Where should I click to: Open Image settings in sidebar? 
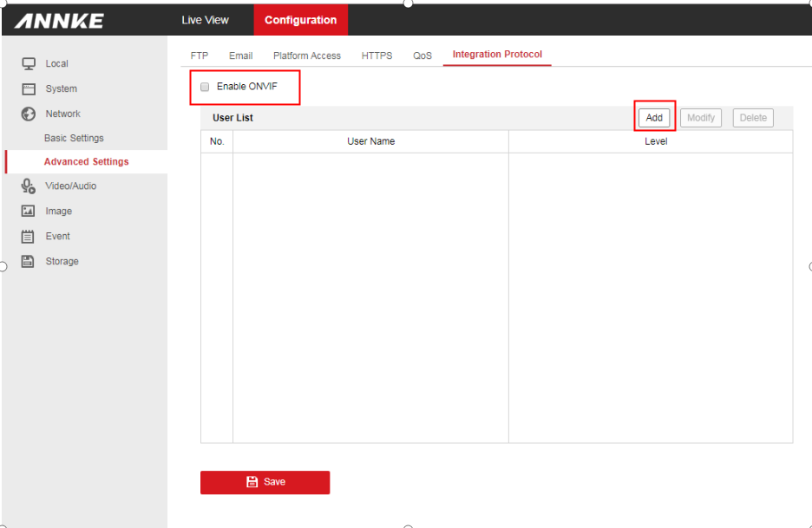point(58,212)
